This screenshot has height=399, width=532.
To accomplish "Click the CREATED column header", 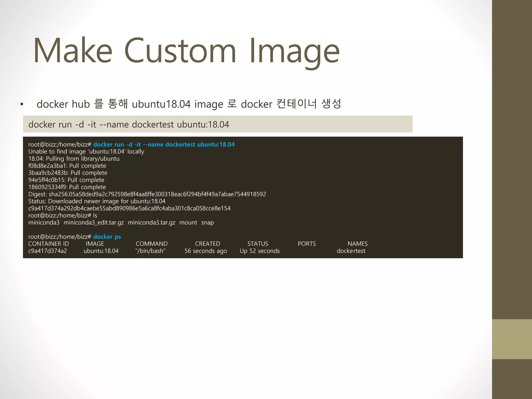I will click(x=207, y=244).
